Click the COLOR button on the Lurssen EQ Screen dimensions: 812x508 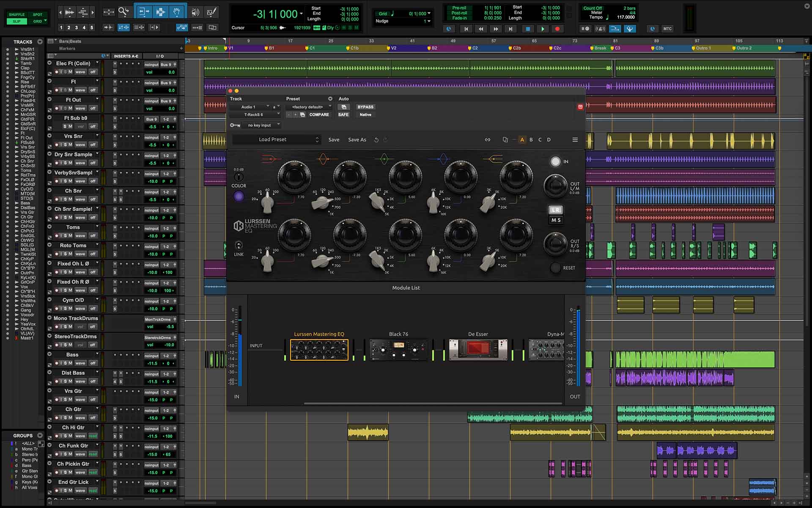[239, 196]
